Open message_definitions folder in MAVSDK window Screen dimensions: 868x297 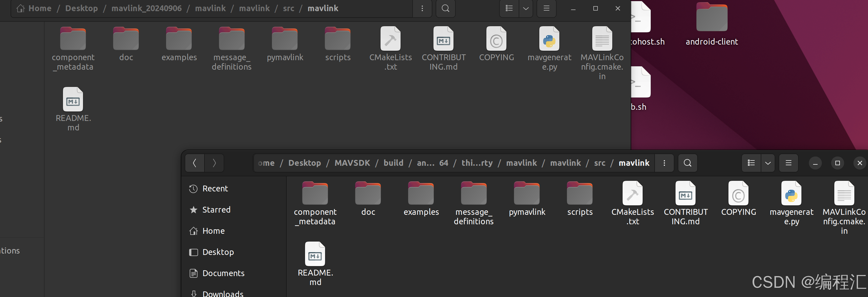474,203
